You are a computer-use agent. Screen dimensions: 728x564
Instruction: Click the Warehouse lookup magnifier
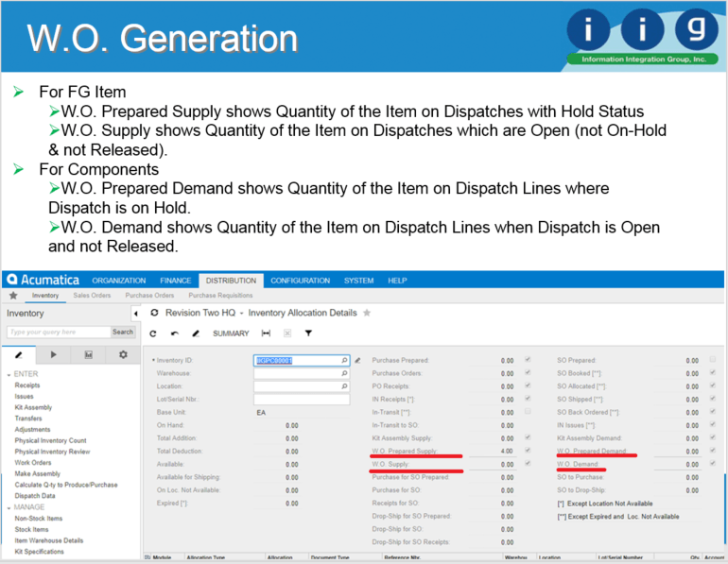tap(344, 373)
